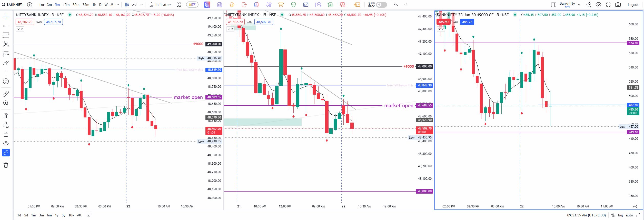Screen dimensions: 644x220
Task: Click the purple square toolbar icon
Action: pos(207,5)
